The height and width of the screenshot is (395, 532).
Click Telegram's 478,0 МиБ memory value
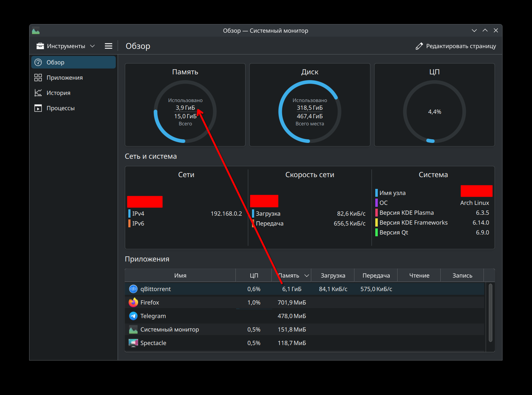pos(292,316)
